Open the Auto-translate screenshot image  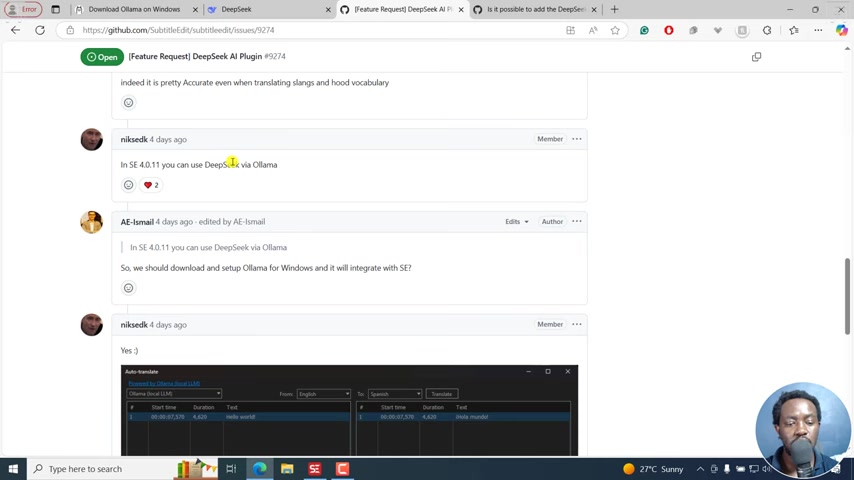coord(349,410)
